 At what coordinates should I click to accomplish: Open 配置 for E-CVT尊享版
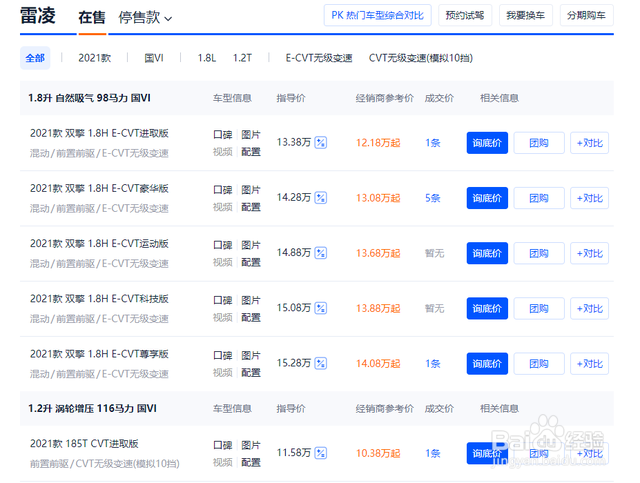click(x=251, y=372)
